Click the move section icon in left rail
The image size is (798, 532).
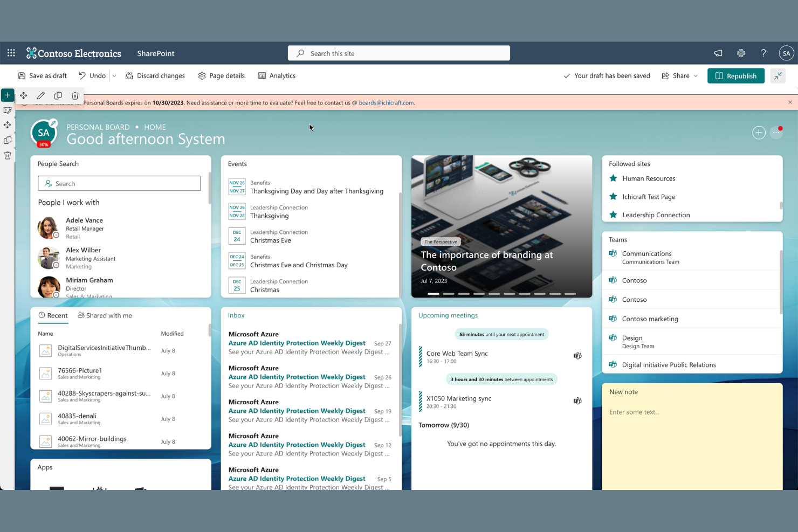coord(8,125)
